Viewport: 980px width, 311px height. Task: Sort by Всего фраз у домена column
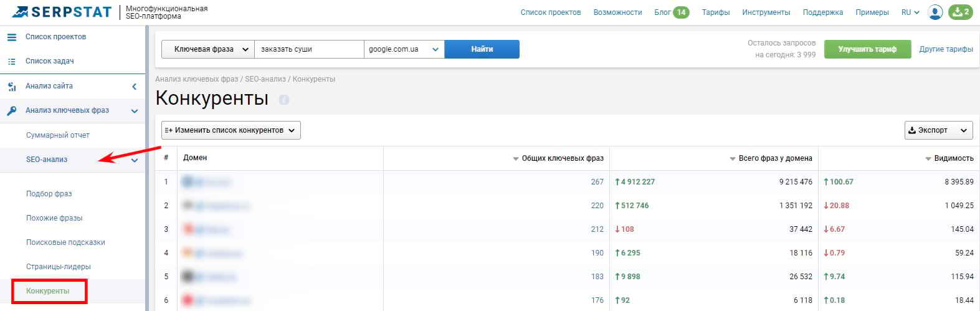pos(771,158)
